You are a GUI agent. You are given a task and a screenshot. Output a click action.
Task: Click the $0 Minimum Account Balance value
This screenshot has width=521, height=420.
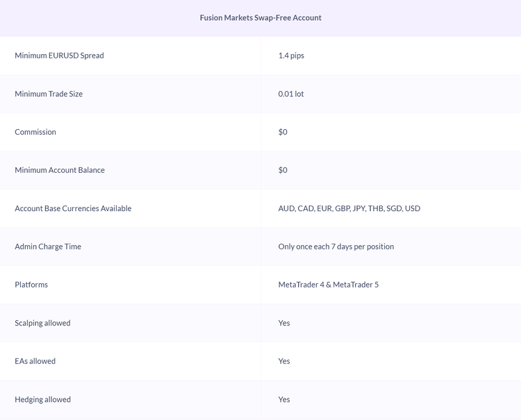(283, 170)
